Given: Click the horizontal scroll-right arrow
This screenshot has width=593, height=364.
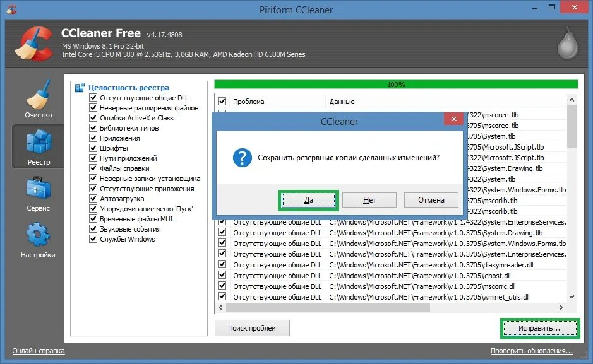Looking at the screenshot, I should click(x=561, y=307).
